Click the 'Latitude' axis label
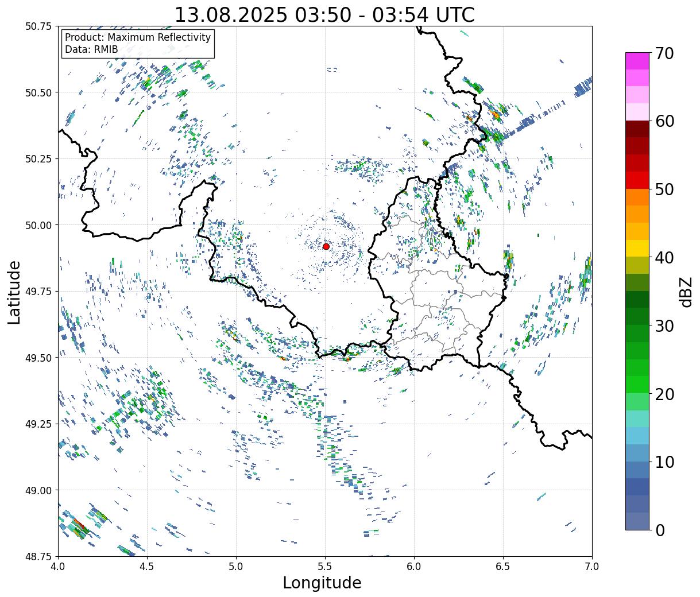The width and height of the screenshot is (700, 597). (x=14, y=292)
